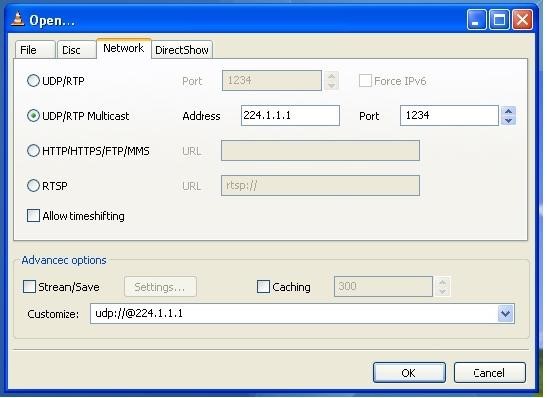Decrease multicast port with down arrow
The image size is (547, 398).
508,120
